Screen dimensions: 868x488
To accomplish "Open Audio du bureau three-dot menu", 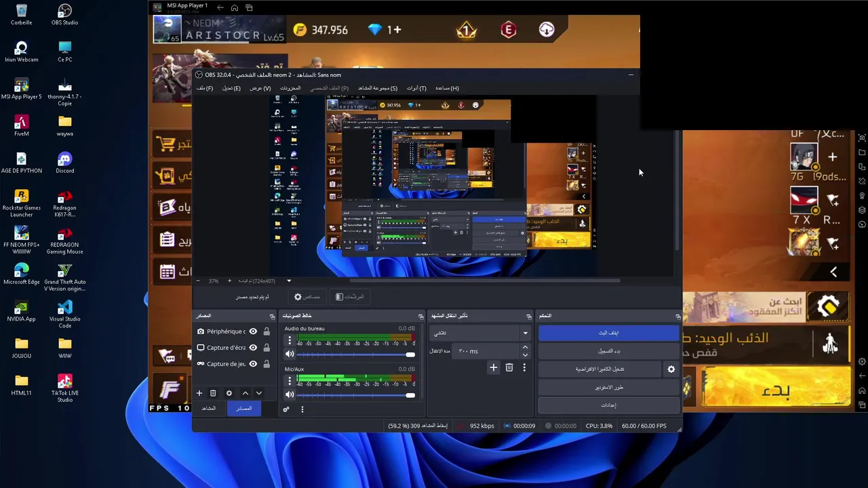I will [x=290, y=342].
